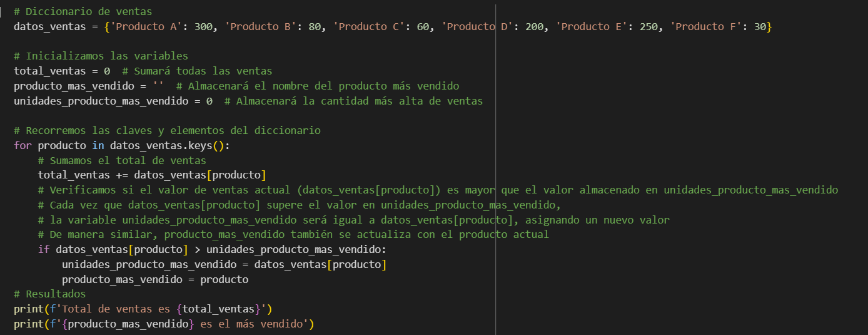This screenshot has height=335, width=868.
Task: Click the comment '# Resultados'
Action: pyautogui.click(x=49, y=294)
